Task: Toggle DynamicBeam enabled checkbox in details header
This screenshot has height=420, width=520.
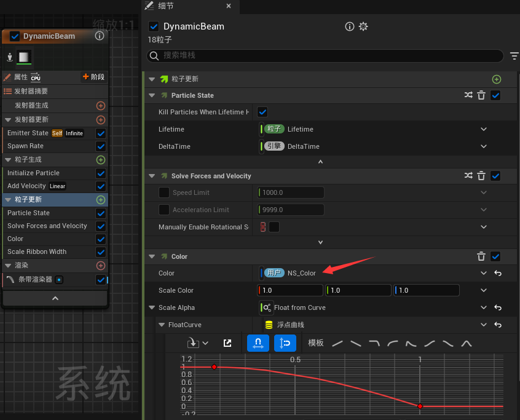Action: tap(154, 26)
